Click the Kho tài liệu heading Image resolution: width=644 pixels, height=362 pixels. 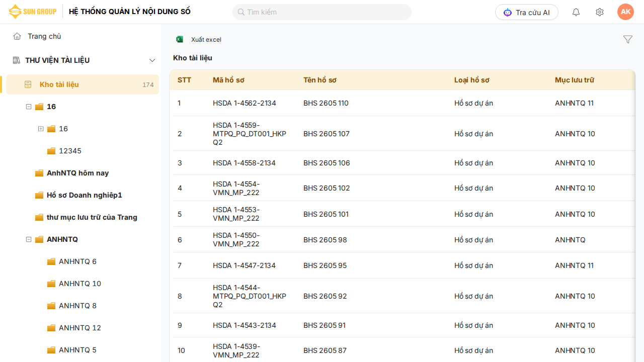point(193,58)
